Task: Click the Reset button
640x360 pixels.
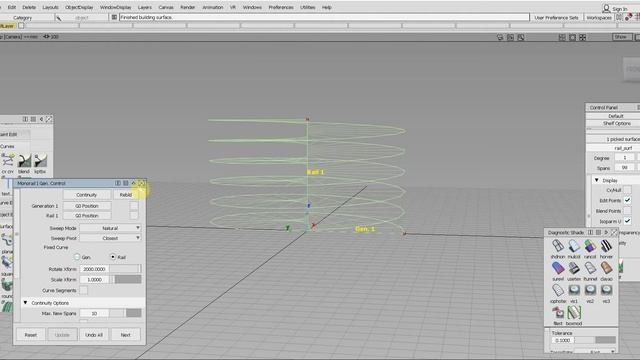Action: [31, 335]
